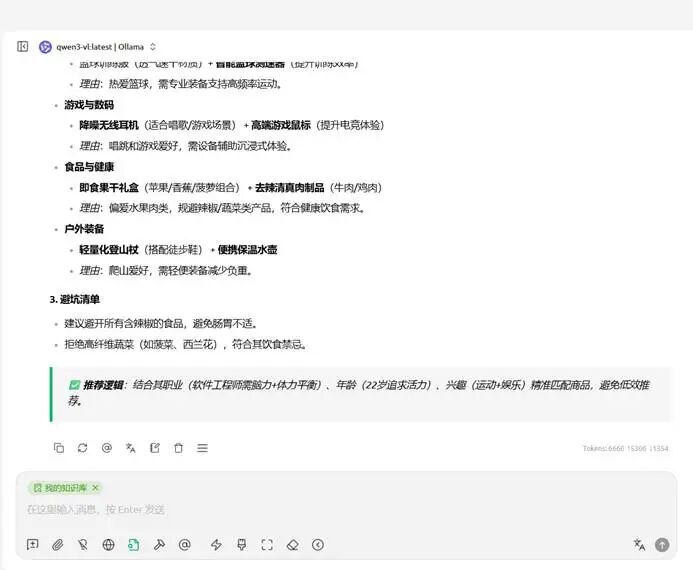
Task: Copy the assistant's reply
Action: coord(59,448)
